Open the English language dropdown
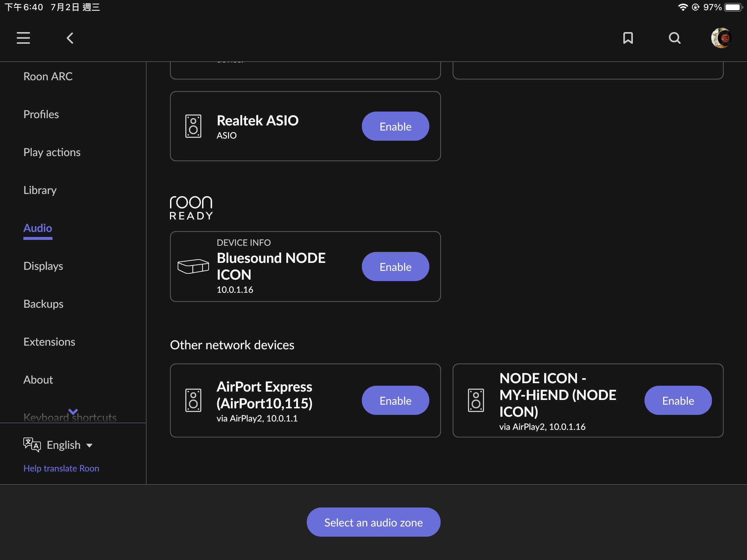The width and height of the screenshot is (747, 560). 69,445
